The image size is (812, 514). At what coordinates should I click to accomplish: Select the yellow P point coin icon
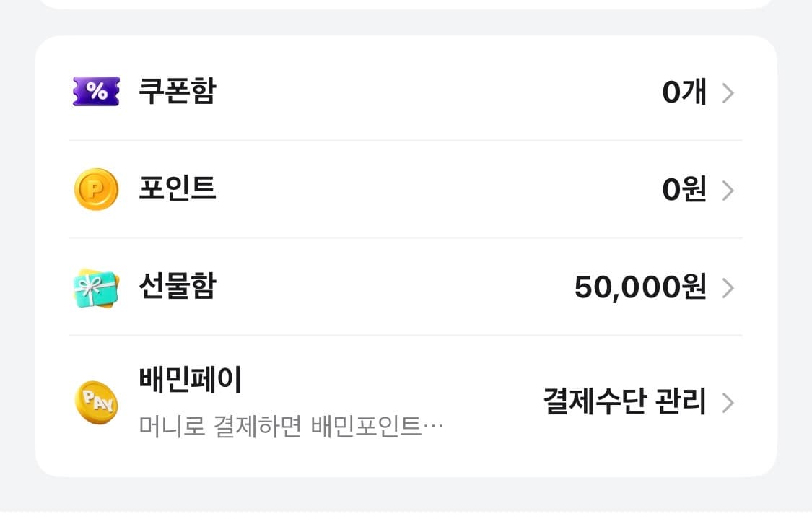pos(97,189)
